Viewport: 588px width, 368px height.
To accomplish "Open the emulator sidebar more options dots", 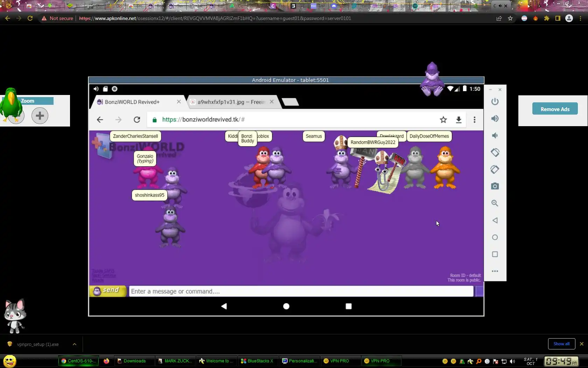I will 495,271.
